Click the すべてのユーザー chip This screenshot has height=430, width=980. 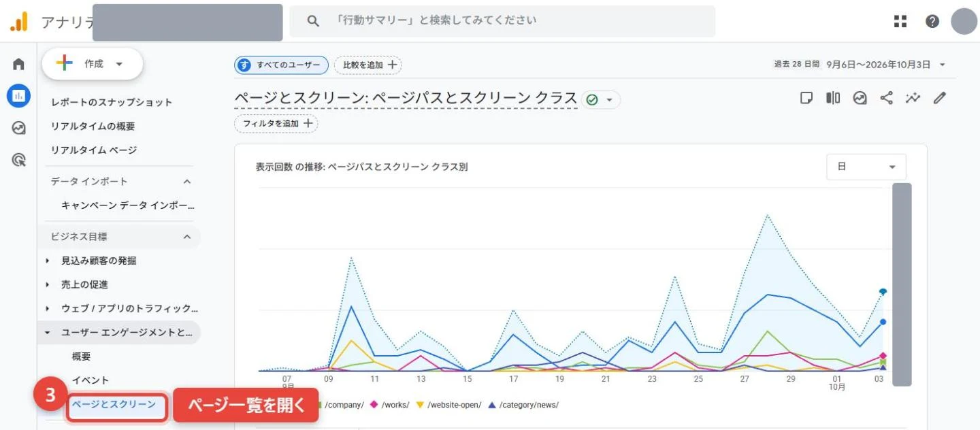(x=281, y=65)
